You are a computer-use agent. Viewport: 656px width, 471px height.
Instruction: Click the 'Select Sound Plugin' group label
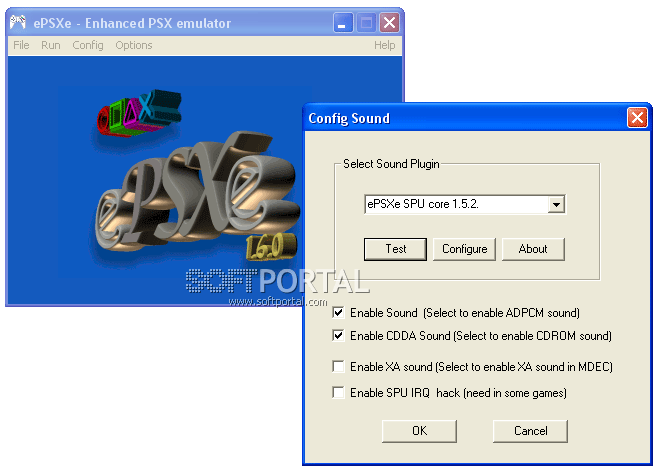pyautogui.click(x=391, y=164)
